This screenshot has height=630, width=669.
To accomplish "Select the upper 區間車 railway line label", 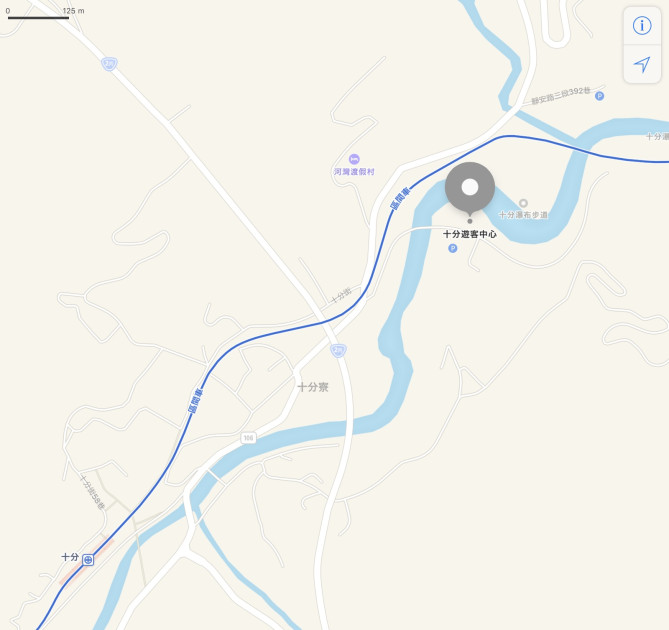I will pos(401,198).
